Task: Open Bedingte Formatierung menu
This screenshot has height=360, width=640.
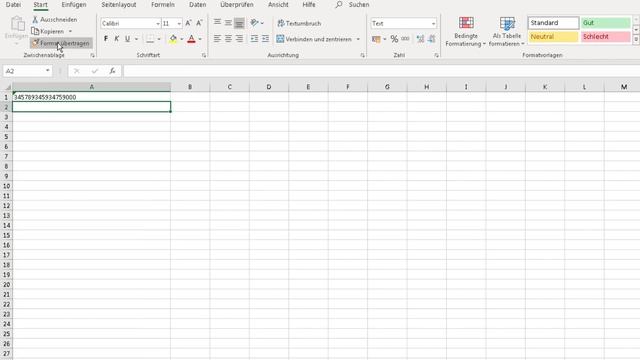Action: (x=466, y=31)
